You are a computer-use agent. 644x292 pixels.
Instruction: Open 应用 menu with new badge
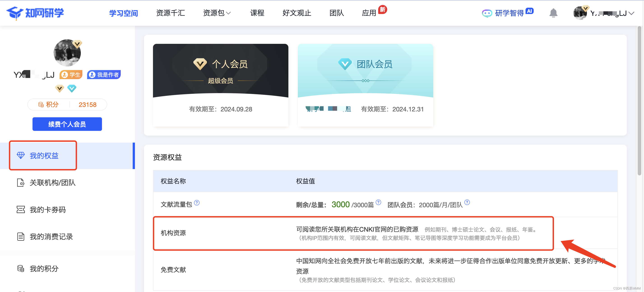(369, 13)
